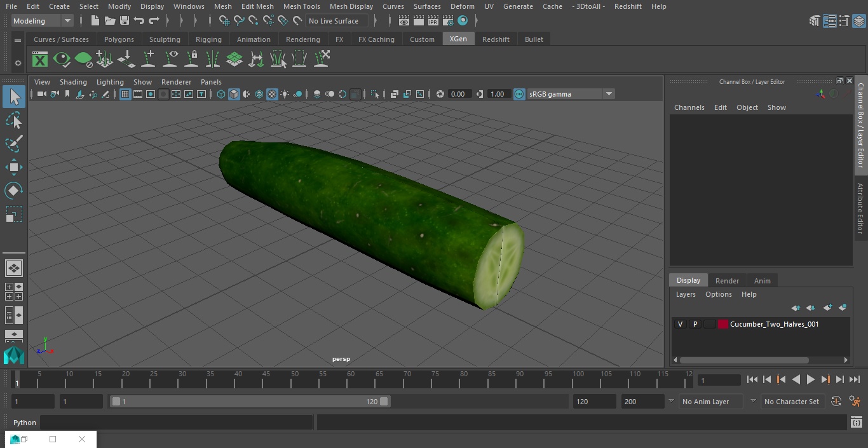Viewport: 868px width, 448px height.
Task: Expand the shelf tab options menu
Action: [x=18, y=40]
